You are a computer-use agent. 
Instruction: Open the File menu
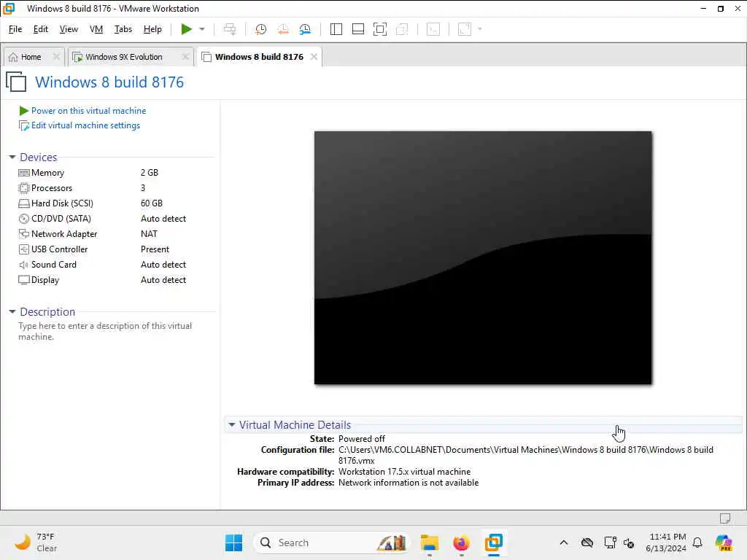click(x=15, y=29)
